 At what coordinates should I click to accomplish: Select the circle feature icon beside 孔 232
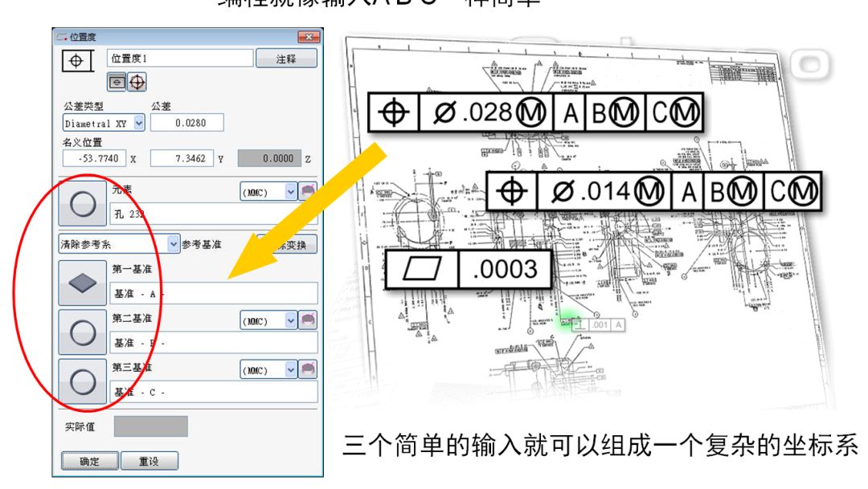[82, 204]
